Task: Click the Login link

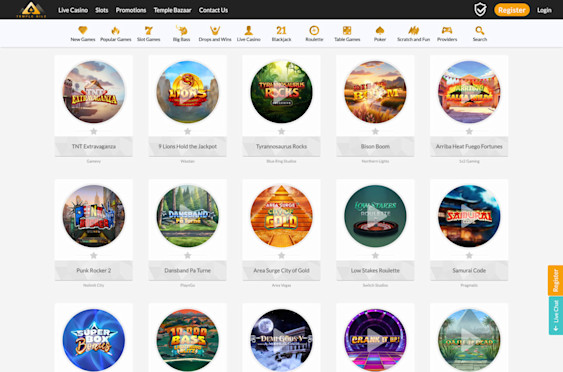Action: click(544, 10)
